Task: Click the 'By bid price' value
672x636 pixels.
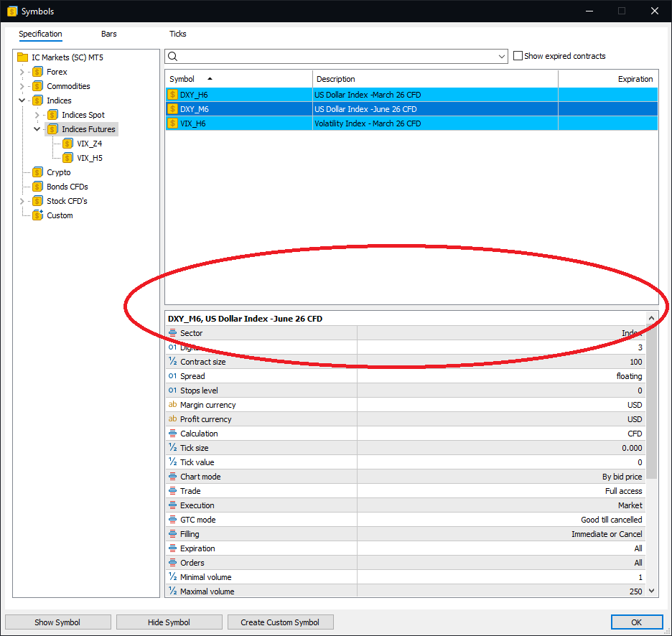Action: [x=622, y=477]
